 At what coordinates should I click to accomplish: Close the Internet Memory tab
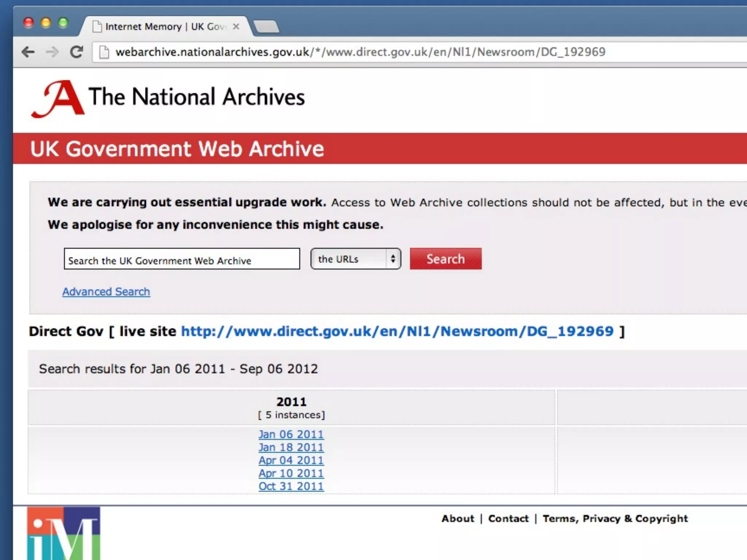[236, 27]
